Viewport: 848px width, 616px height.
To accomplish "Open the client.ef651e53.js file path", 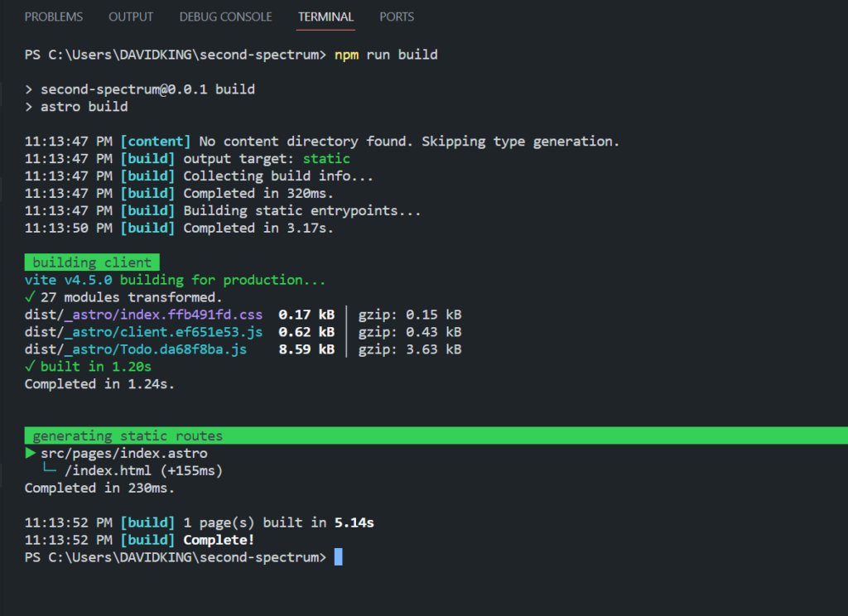I will pyautogui.click(x=143, y=332).
